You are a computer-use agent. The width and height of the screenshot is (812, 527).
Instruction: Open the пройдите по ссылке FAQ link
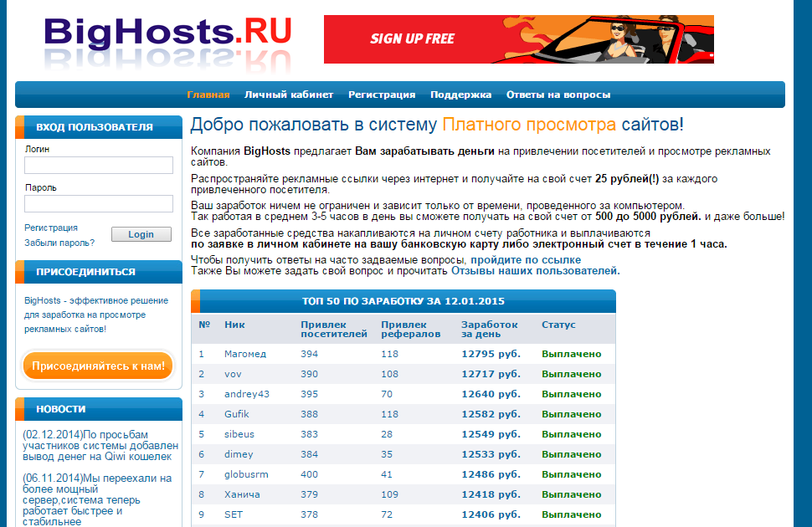[x=525, y=260]
